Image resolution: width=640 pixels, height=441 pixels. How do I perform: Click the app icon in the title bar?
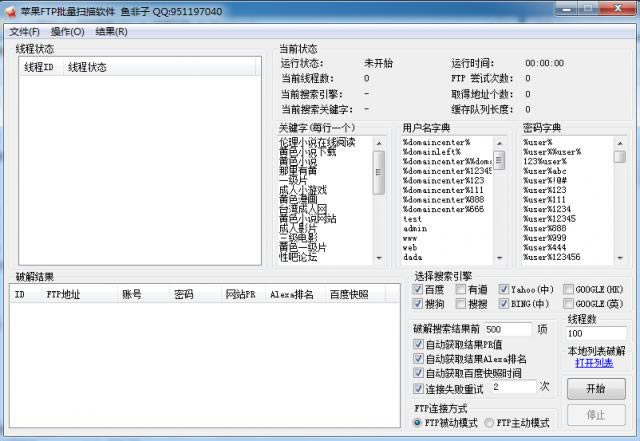[x=10, y=11]
